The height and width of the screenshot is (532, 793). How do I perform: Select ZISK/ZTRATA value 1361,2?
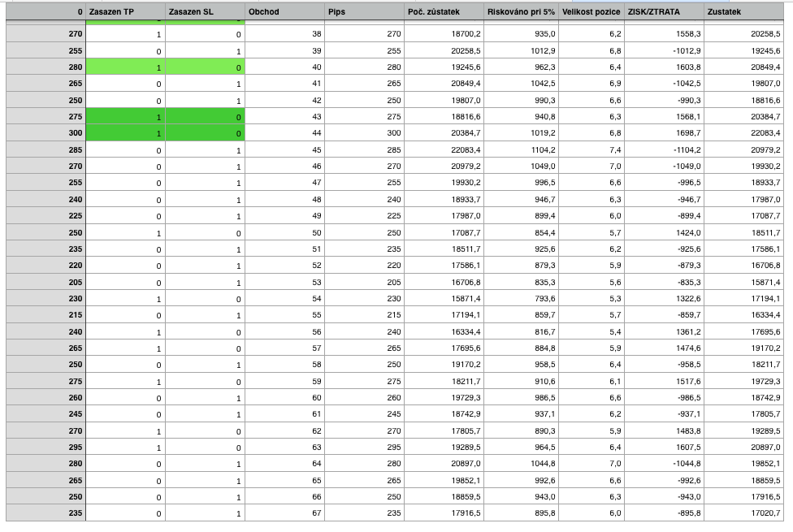(x=664, y=331)
